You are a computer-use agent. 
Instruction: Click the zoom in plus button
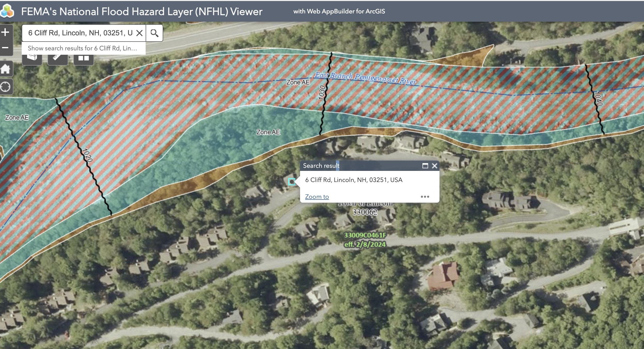pos(5,33)
